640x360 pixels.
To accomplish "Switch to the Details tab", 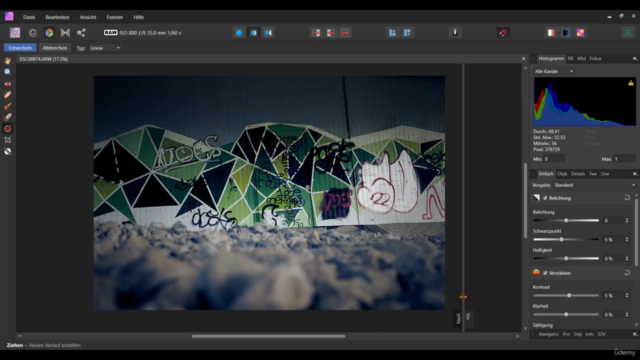I will click(578, 174).
